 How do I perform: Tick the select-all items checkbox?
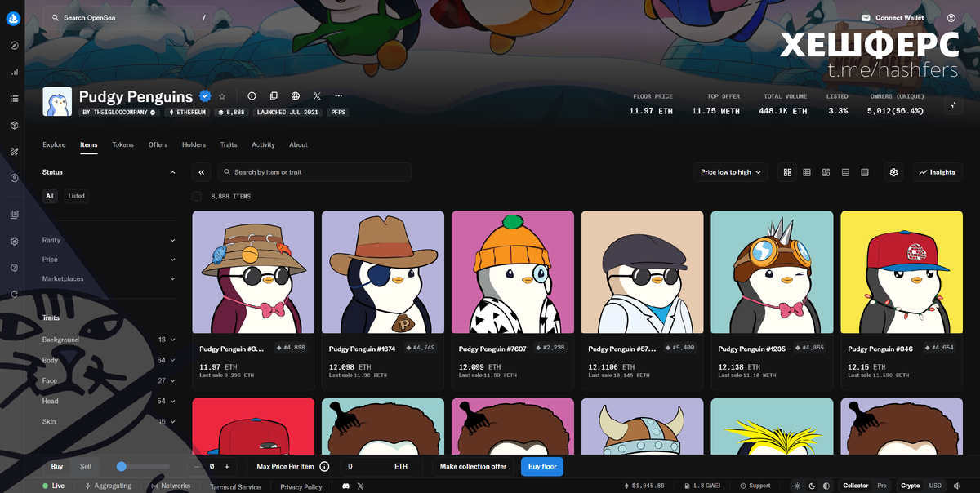(x=197, y=196)
